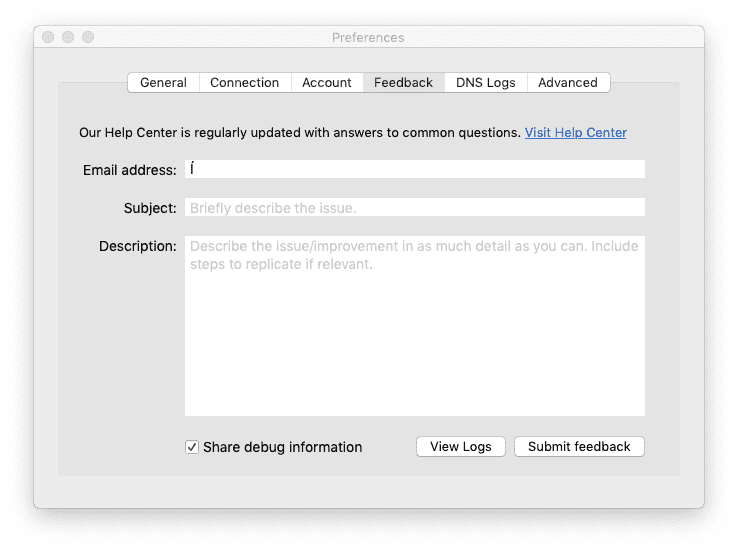
Task: Focus the Email address input field
Action: tap(414, 170)
